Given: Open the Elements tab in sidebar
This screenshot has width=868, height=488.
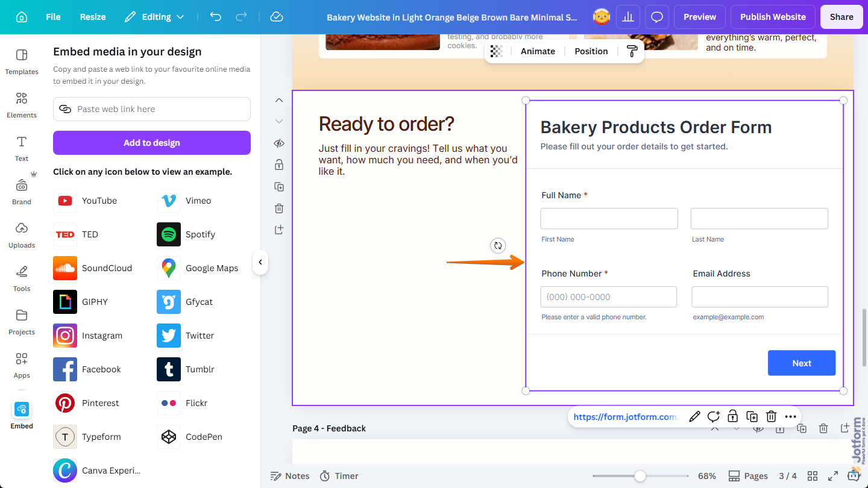Looking at the screenshot, I should click(x=22, y=105).
